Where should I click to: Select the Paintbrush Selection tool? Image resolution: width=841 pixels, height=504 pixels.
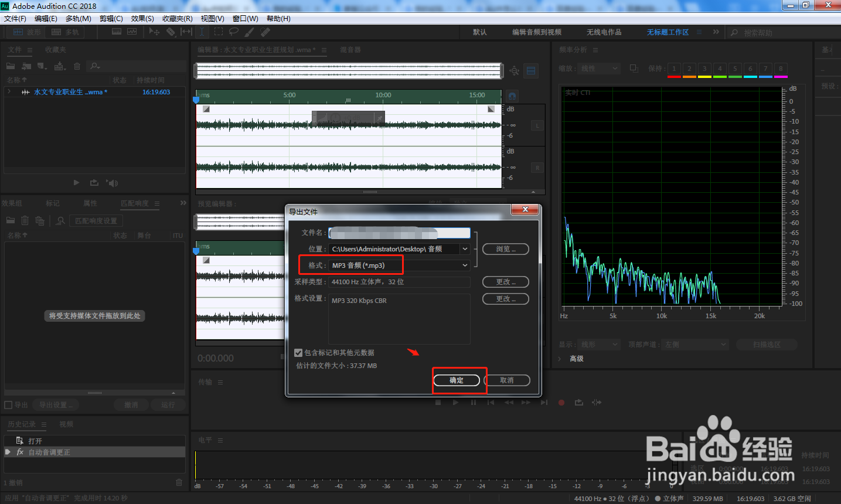click(250, 32)
